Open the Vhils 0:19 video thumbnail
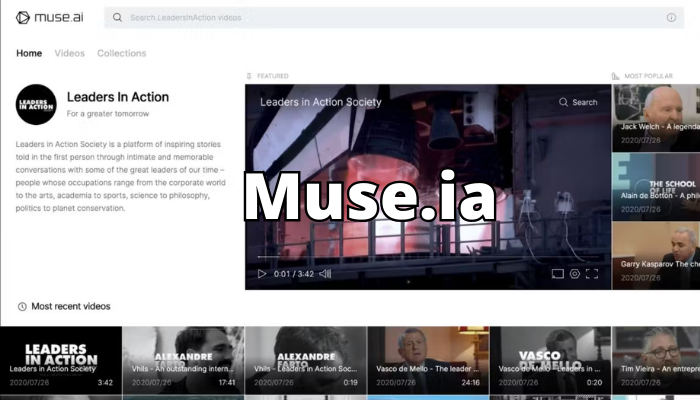This screenshot has width=700, height=400. [306, 360]
